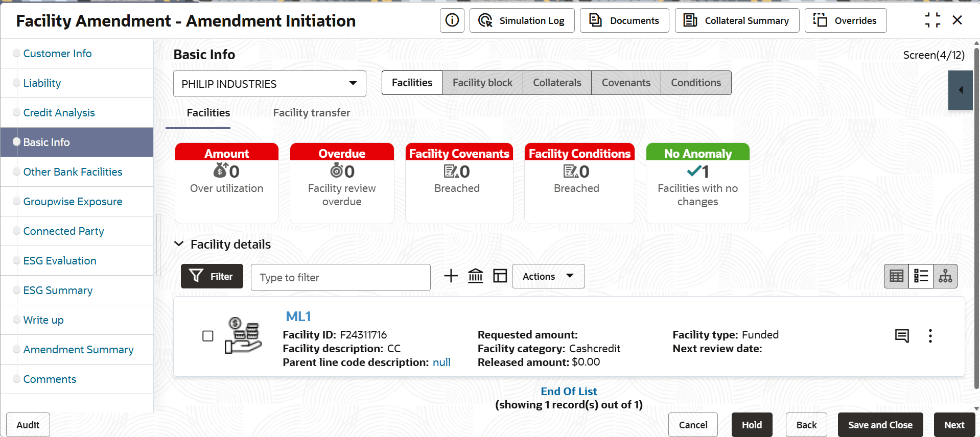980x437 pixels.
Task: Open three-dot menu for ML1 facility
Action: [x=930, y=335]
